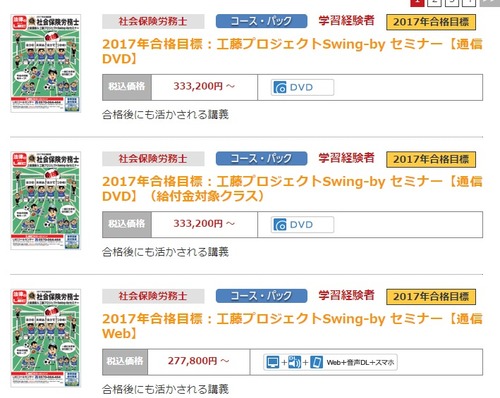Click the DVD disc icon in second listing
The width and height of the screenshot is (500, 398).
(x=280, y=225)
